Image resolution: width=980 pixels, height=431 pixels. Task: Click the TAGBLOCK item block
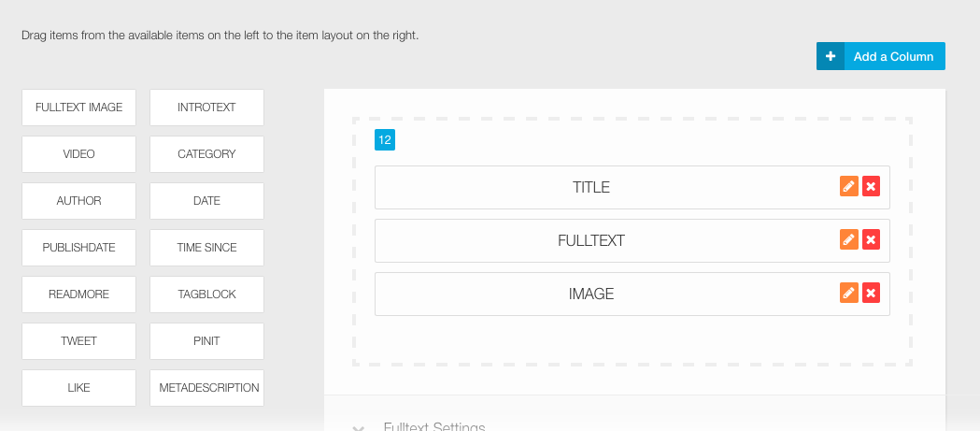coord(206,294)
